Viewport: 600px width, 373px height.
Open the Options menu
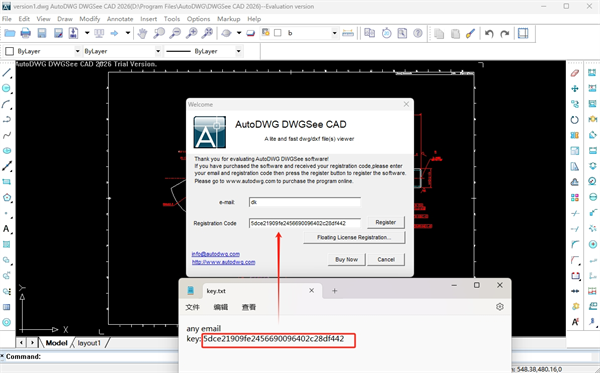point(198,19)
